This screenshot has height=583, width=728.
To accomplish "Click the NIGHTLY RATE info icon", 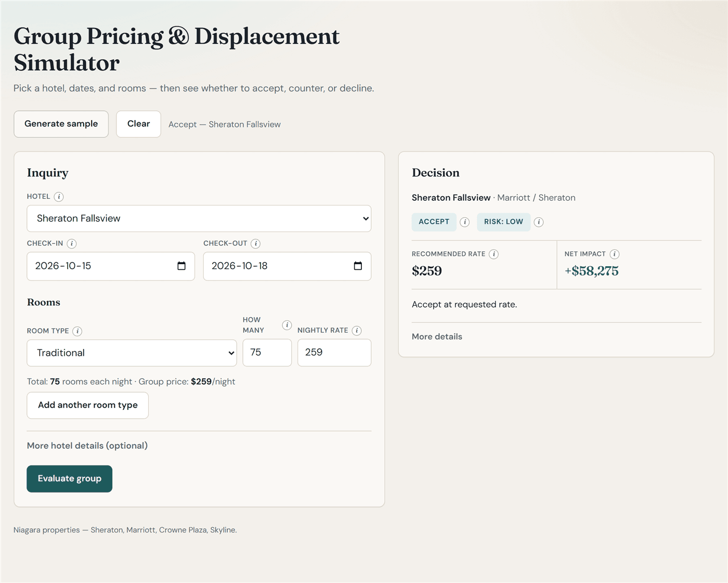I will [357, 330].
